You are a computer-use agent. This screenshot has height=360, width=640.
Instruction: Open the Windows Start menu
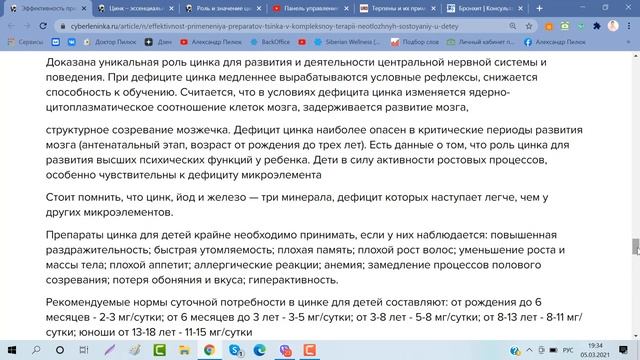12,350
